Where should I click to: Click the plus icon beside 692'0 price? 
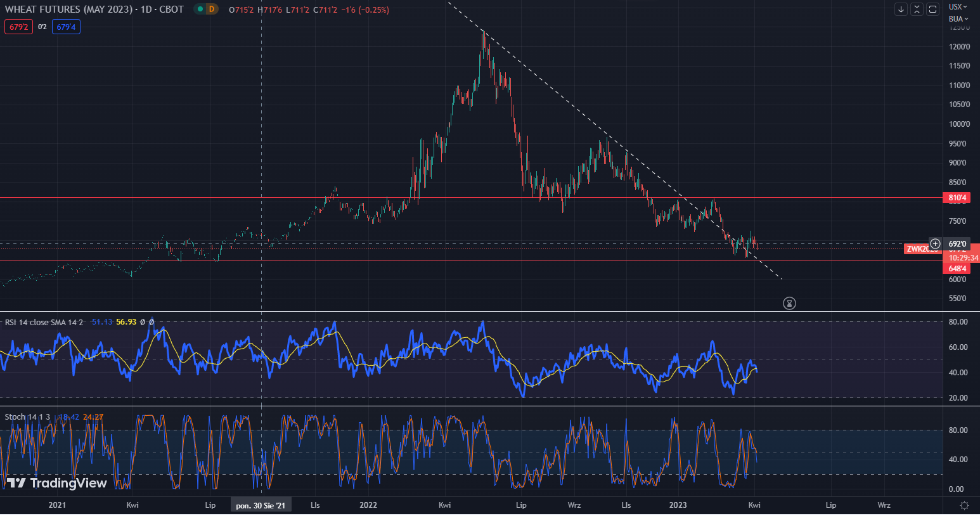coord(935,244)
